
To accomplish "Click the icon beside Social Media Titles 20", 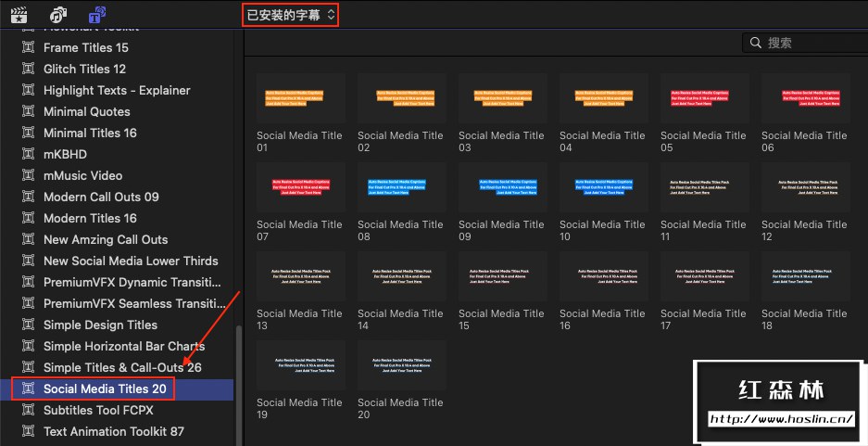I will [28, 389].
